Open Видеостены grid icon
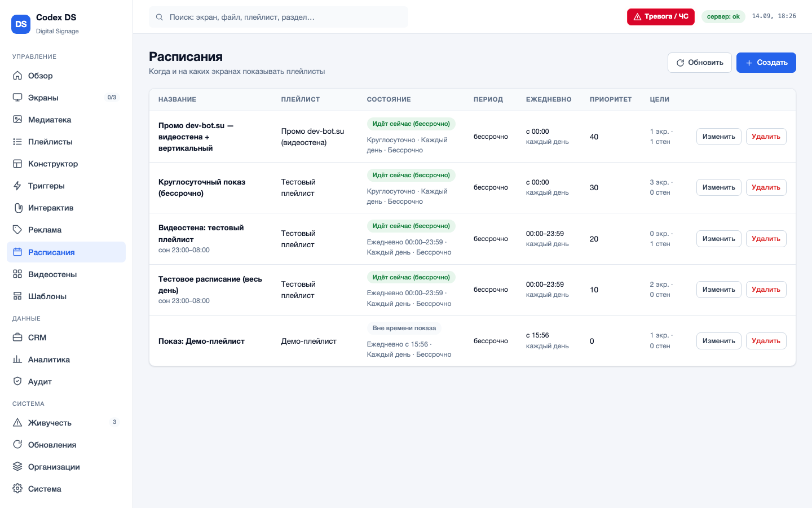This screenshot has height=508, width=812. click(17, 274)
